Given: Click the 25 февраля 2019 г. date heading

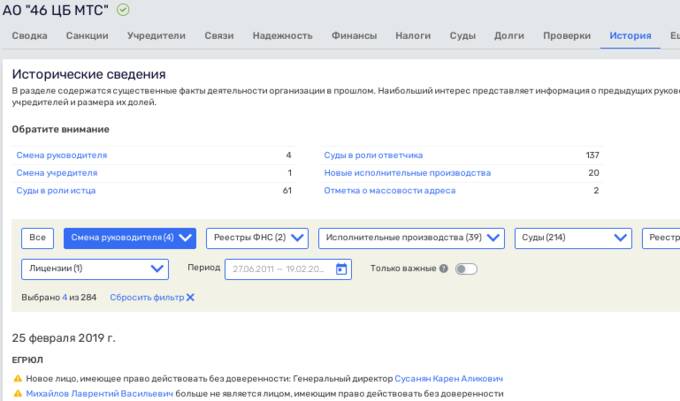Looking at the screenshot, I should 64,338.
